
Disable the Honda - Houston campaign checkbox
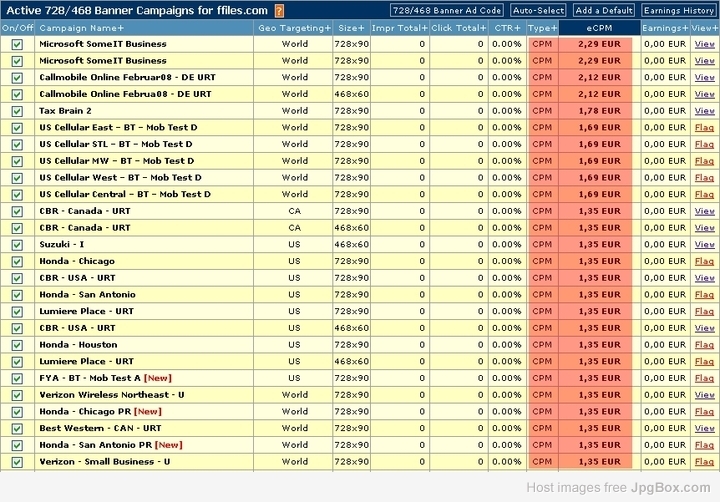[x=17, y=344]
